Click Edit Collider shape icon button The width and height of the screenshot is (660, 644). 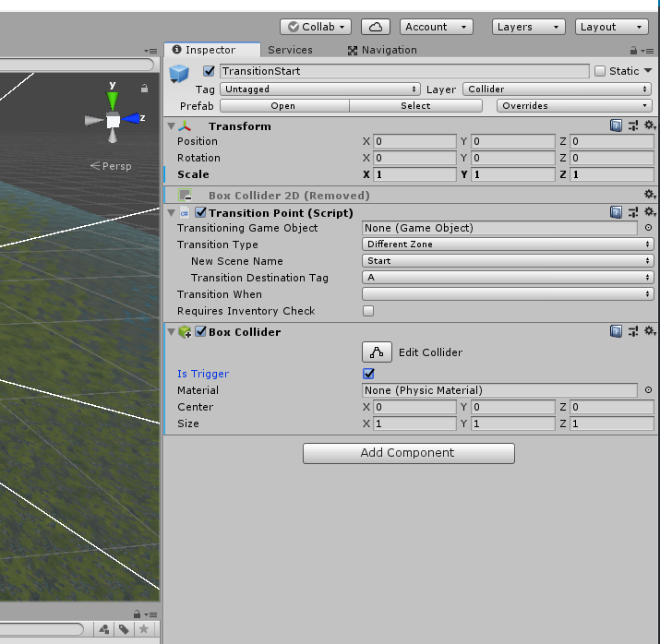tap(377, 352)
